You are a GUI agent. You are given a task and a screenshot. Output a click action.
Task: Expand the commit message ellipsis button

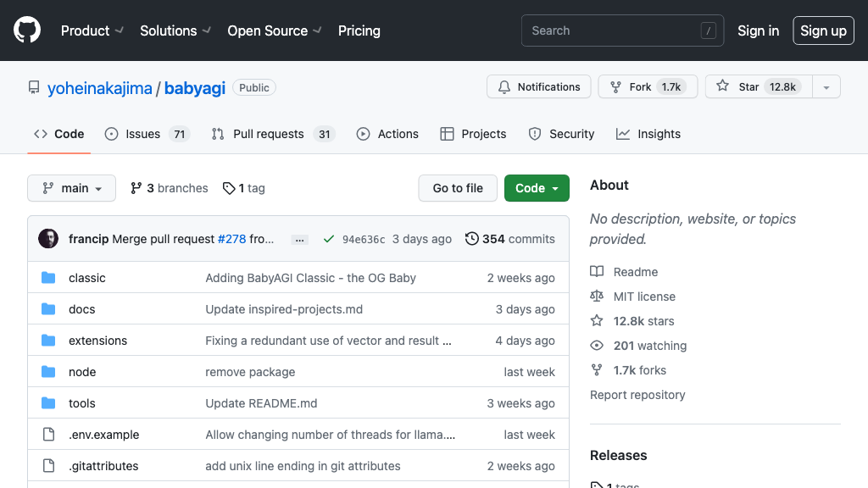click(x=299, y=240)
